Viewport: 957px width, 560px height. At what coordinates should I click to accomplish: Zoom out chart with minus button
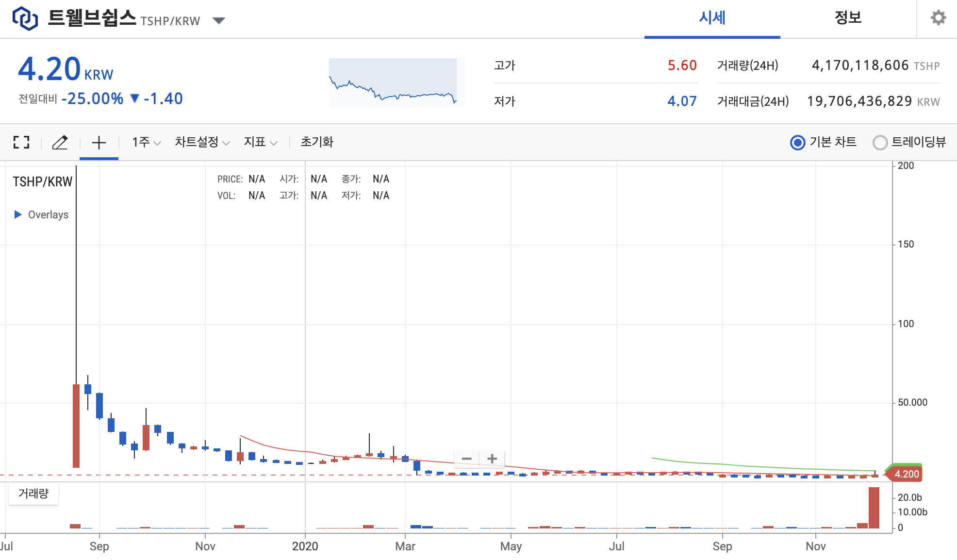pos(467,459)
